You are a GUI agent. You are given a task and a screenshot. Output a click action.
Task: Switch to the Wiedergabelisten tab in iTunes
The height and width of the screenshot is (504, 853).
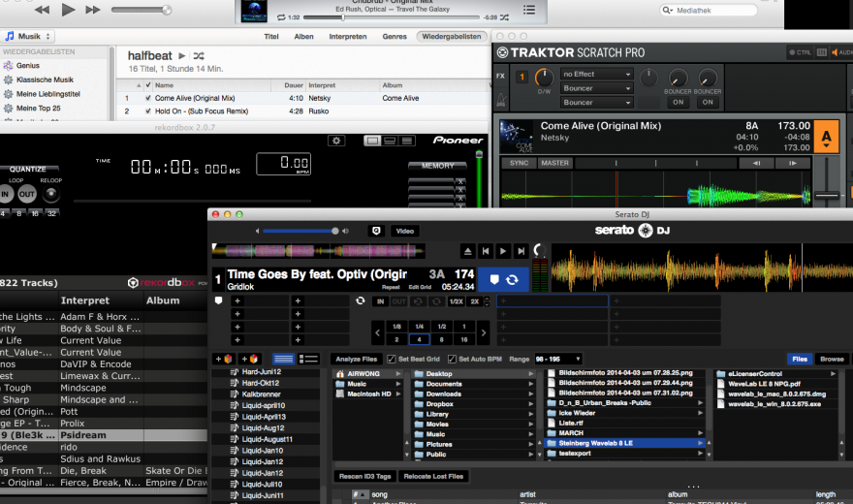tap(450, 36)
